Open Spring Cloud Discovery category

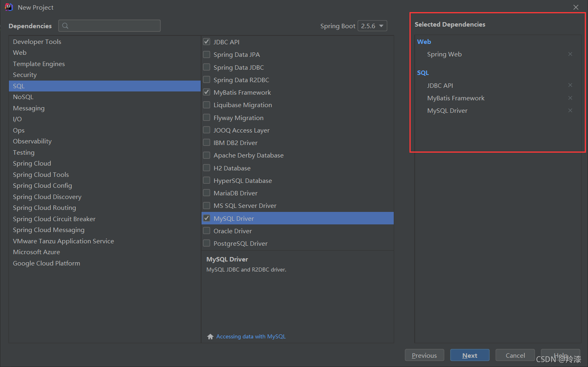(x=105, y=197)
